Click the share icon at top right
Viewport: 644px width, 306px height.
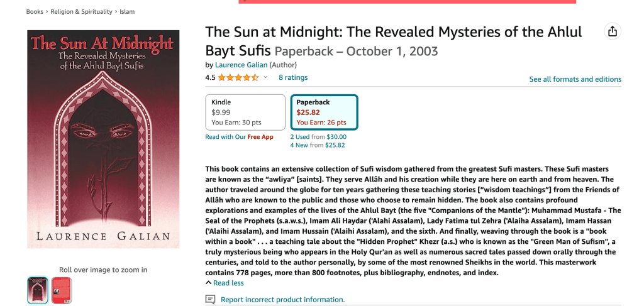click(612, 31)
